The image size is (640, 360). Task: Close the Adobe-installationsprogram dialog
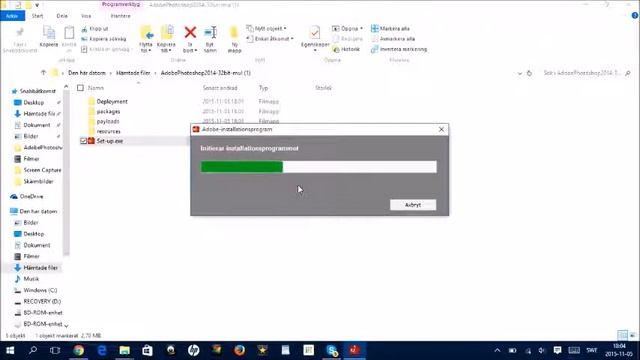[441, 129]
